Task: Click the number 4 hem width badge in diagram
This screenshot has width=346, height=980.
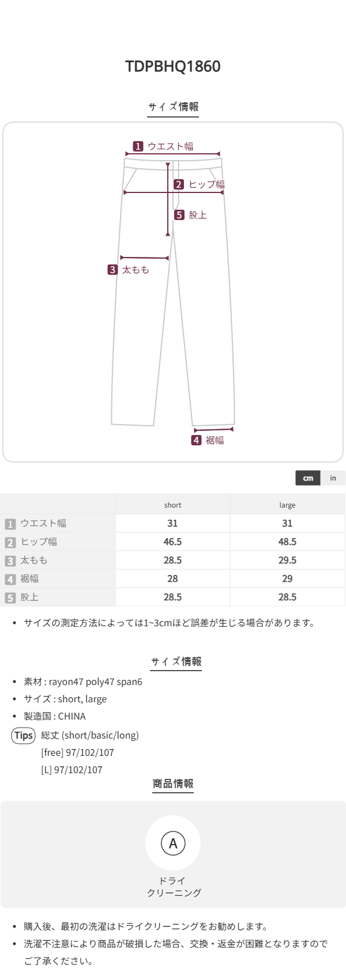Action: (196, 440)
